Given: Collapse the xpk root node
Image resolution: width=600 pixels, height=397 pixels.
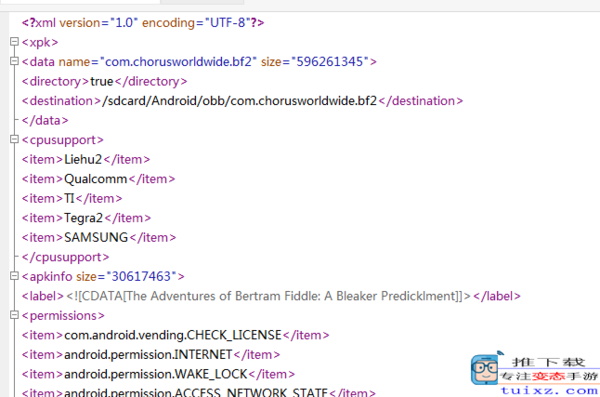Looking at the screenshot, I should [14, 41].
